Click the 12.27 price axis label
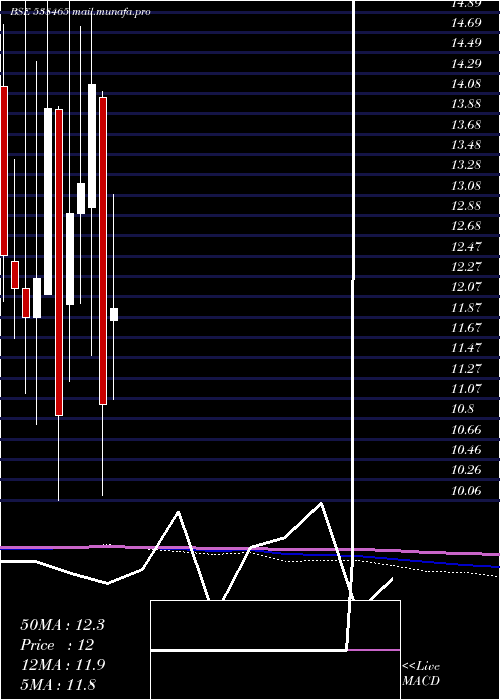The image size is (500, 700). pyautogui.click(x=466, y=267)
